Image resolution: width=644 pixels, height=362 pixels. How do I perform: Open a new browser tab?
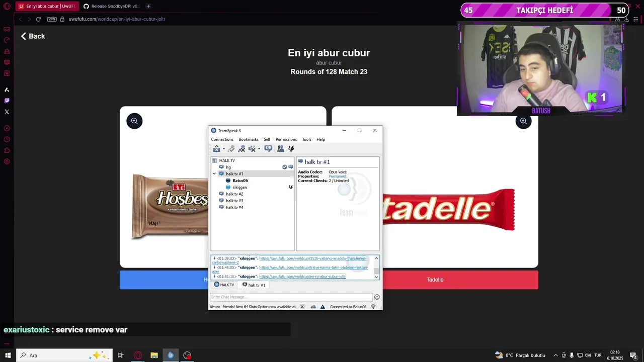[x=148, y=6]
